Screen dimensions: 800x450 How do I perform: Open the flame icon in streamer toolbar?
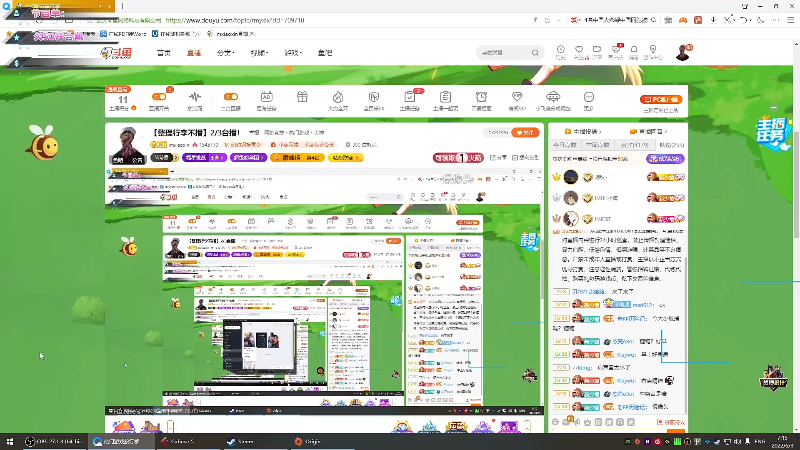[x=338, y=97]
